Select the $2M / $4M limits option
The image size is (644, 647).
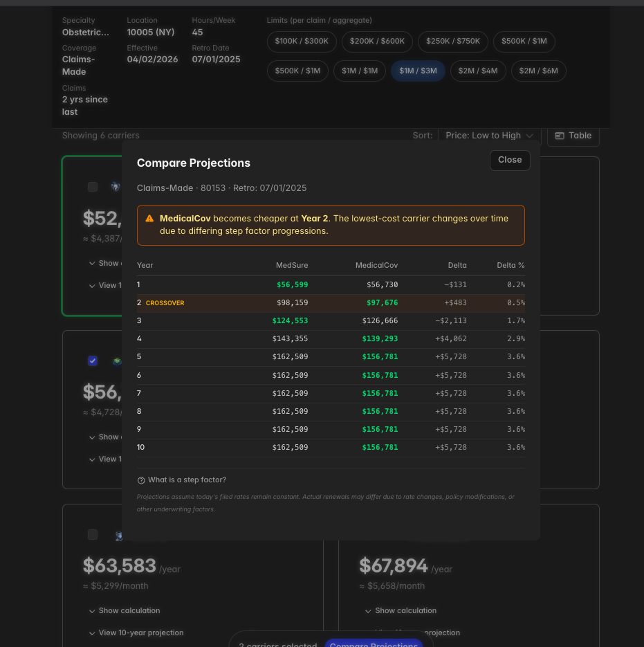(478, 71)
